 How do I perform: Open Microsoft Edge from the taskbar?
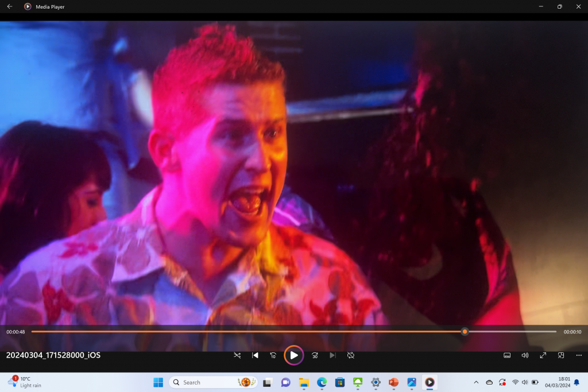pos(322,382)
